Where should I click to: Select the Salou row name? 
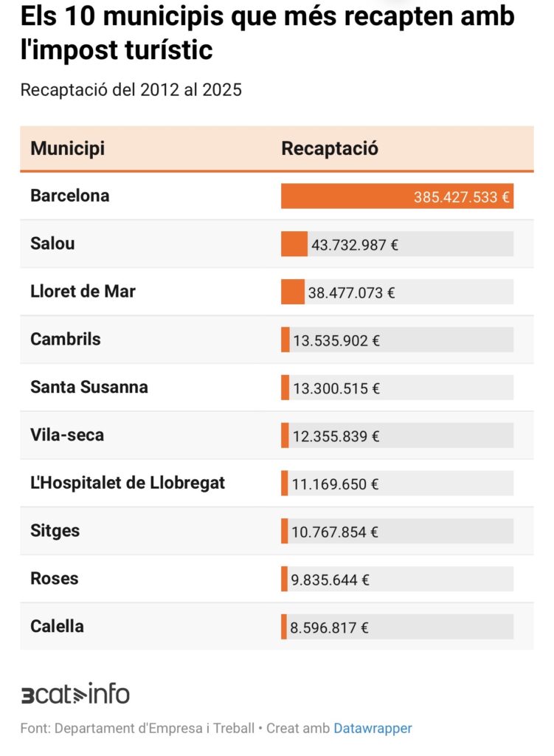coord(52,244)
